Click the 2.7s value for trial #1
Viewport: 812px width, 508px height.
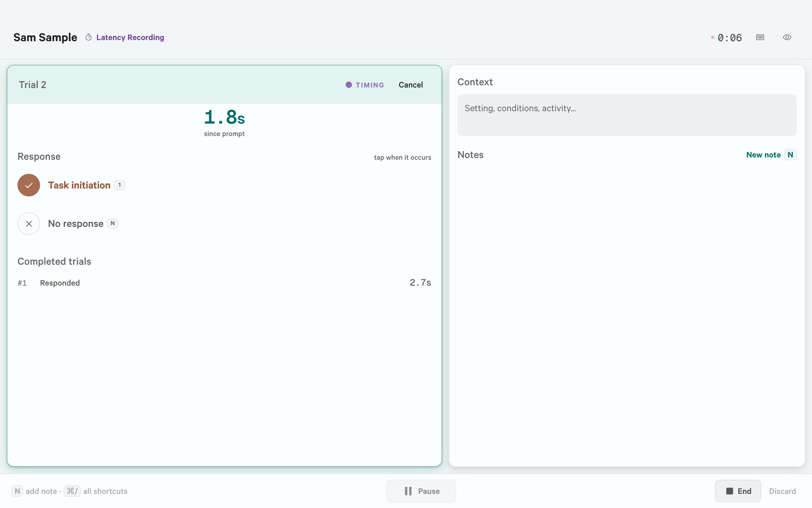click(x=420, y=283)
